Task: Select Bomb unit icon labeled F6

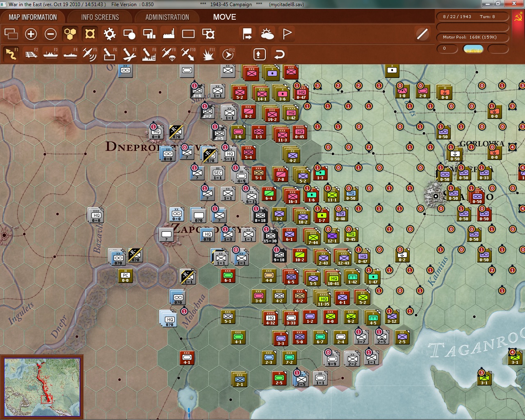Action: (109, 54)
